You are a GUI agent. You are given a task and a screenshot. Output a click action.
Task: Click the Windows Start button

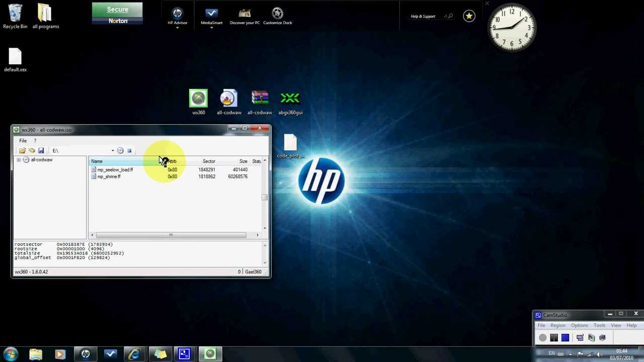(11, 354)
